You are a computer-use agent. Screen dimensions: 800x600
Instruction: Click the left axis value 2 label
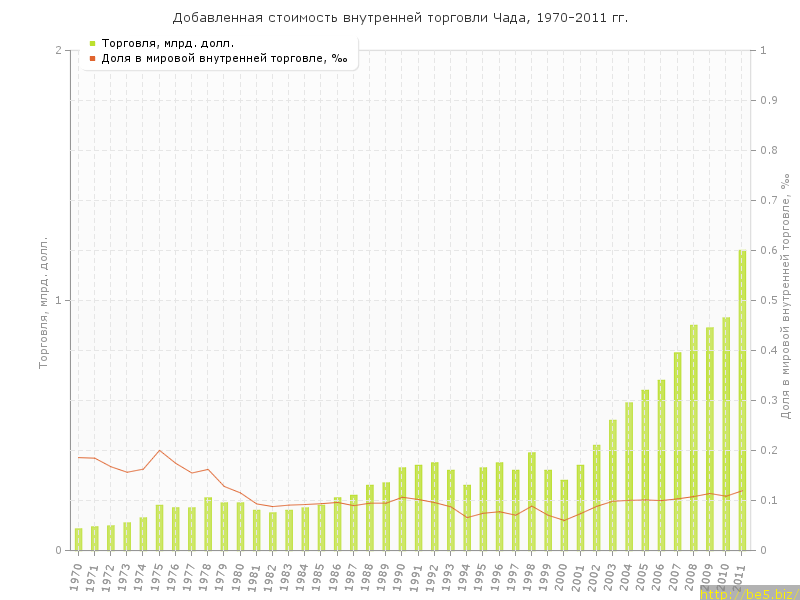tap(58, 50)
